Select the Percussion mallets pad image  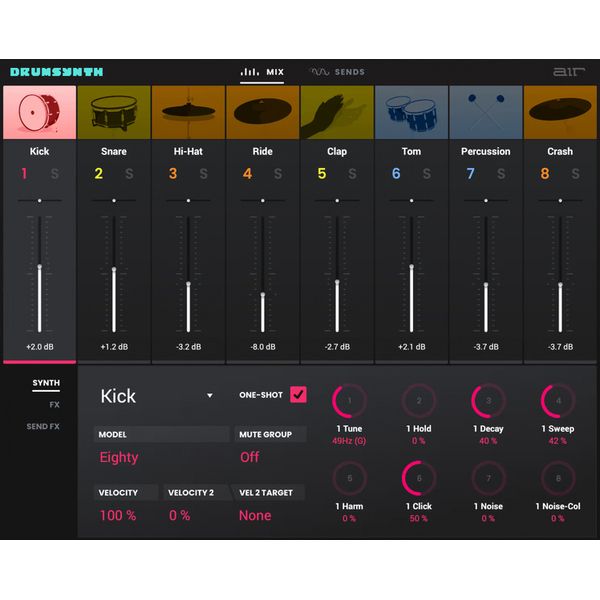(486, 112)
